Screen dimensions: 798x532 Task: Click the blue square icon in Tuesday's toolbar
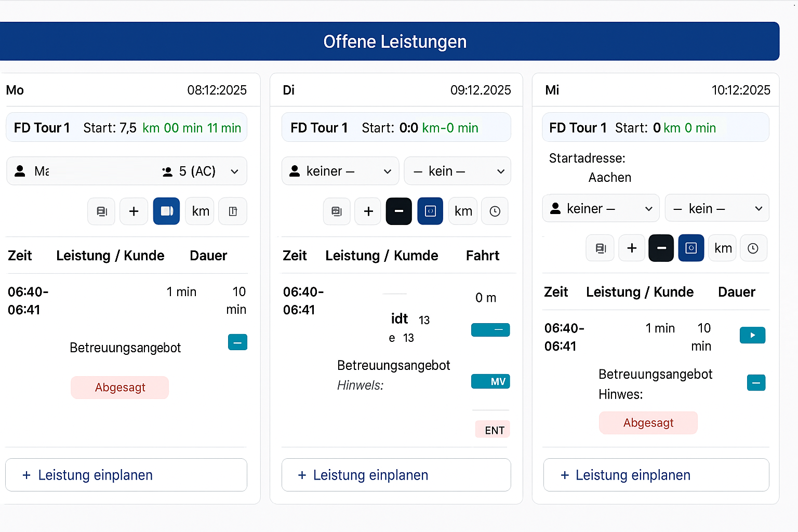coord(430,211)
